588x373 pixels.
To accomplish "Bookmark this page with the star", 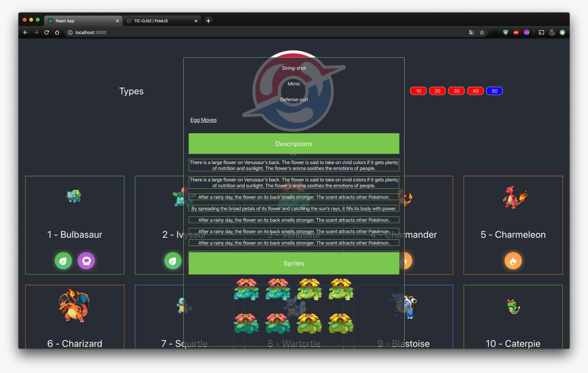I will 482,32.
